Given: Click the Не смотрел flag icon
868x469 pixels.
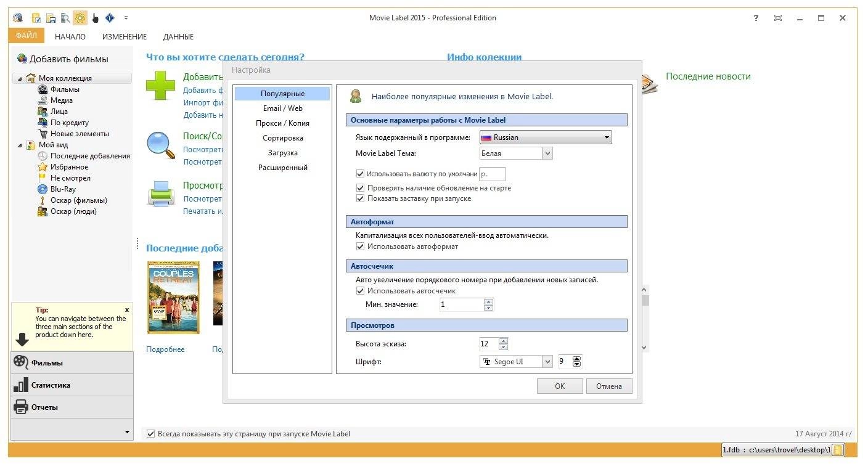Looking at the screenshot, I should 43,178.
